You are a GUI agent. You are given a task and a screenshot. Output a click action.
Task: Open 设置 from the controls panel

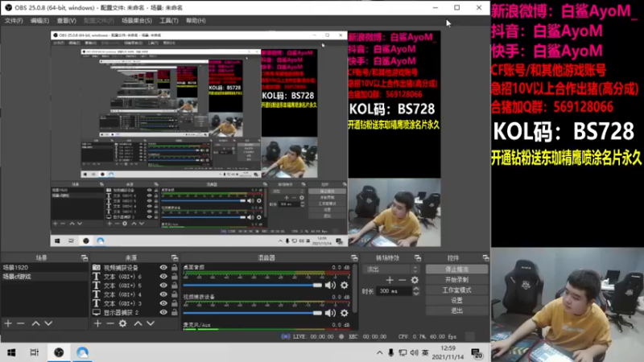(x=456, y=300)
